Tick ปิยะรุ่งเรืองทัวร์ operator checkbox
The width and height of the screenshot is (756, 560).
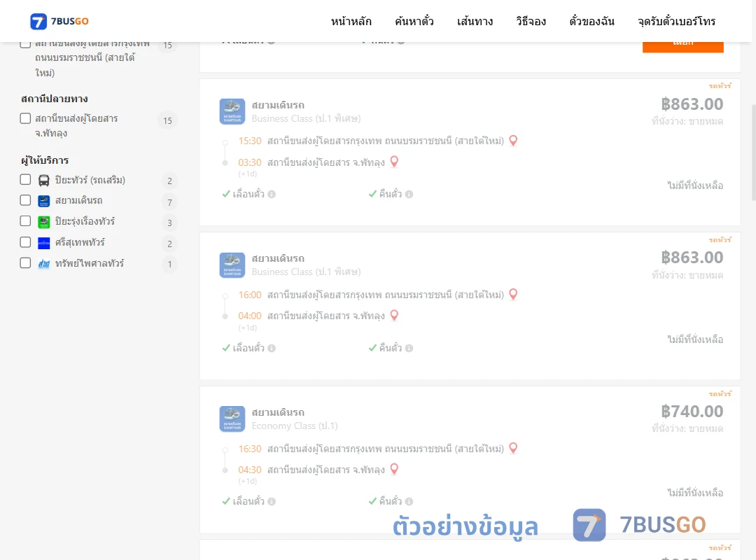26,221
